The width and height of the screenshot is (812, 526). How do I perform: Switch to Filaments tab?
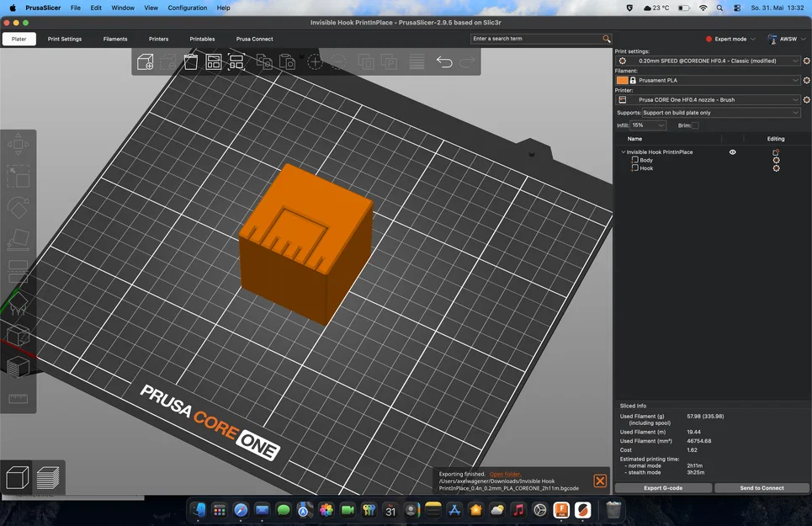coord(115,39)
